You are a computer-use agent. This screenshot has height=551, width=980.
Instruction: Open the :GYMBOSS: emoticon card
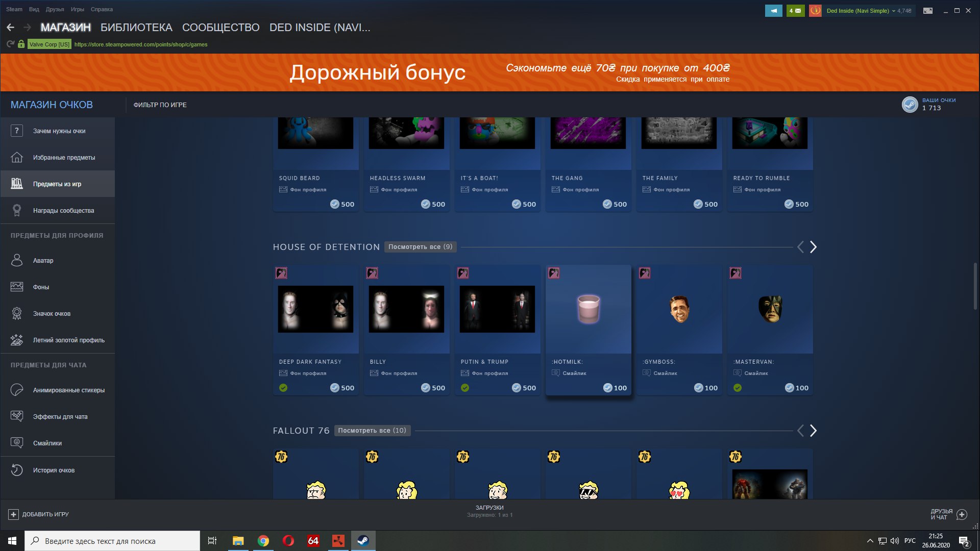click(679, 330)
